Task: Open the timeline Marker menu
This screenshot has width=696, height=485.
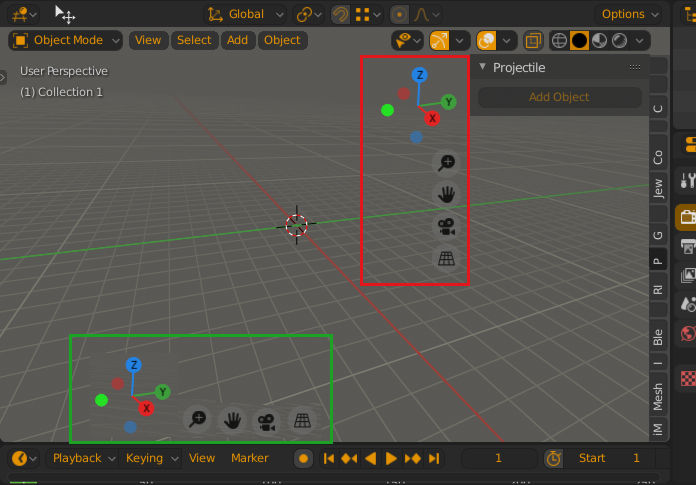Action: 249,458
